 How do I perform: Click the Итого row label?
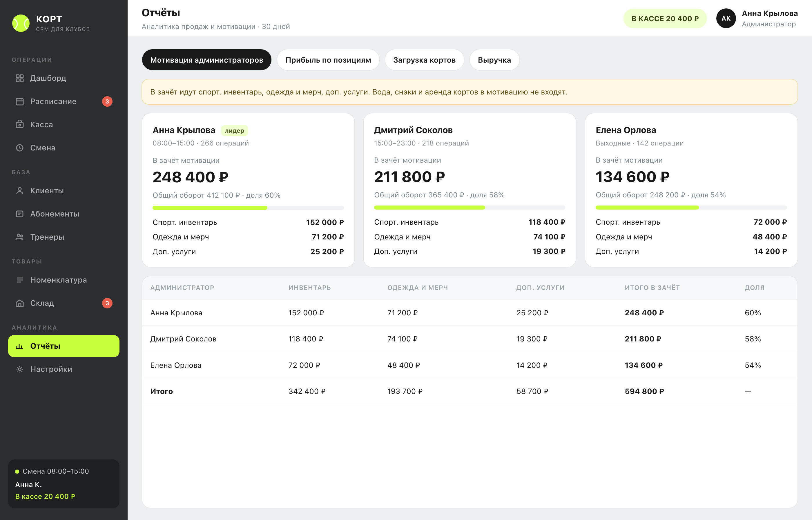[162, 391]
